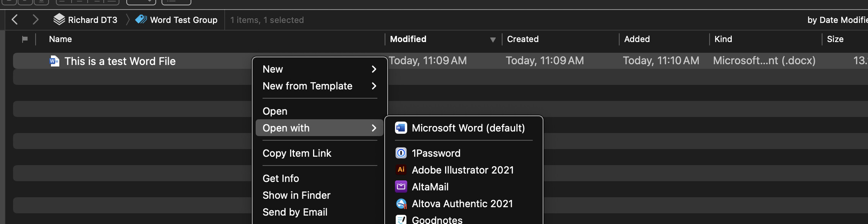Viewport: 868px width, 224px height.
Task: Sort by the Modified column header
Action: click(408, 39)
